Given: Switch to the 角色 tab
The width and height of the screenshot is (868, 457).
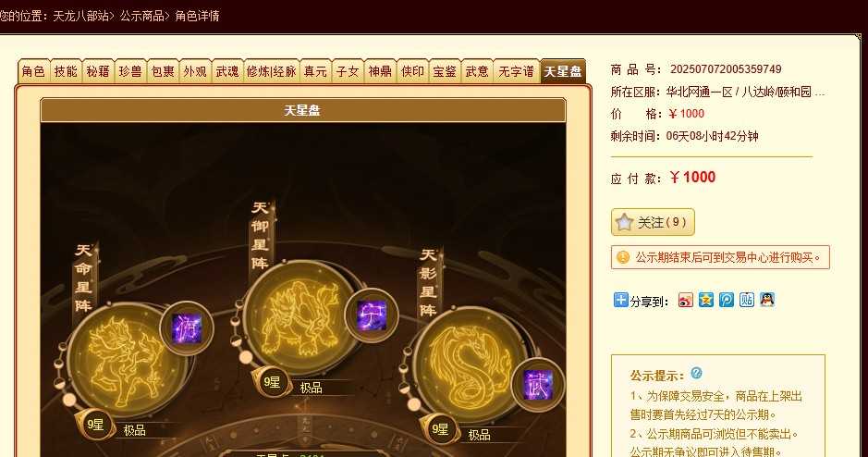Looking at the screenshot, I should point(34,71).
